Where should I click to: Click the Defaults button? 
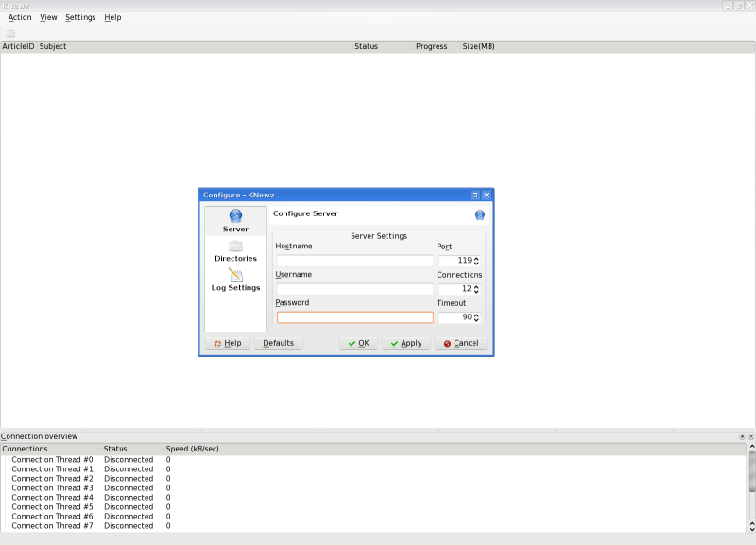(278, 343)
